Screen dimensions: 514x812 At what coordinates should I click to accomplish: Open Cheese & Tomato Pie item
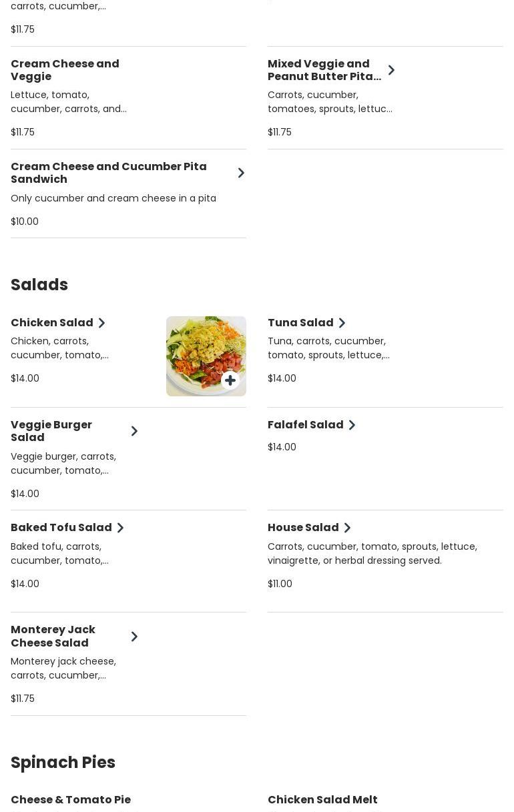tap(71, 799)
